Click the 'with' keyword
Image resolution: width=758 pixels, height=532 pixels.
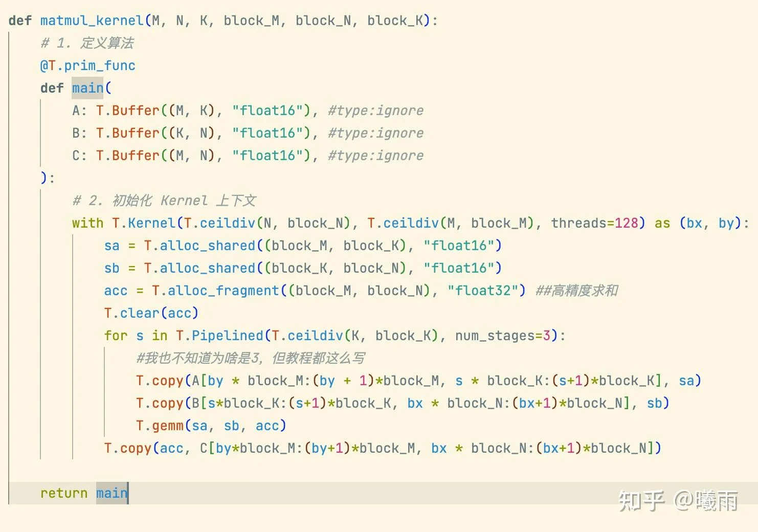(x=88, y=223)
